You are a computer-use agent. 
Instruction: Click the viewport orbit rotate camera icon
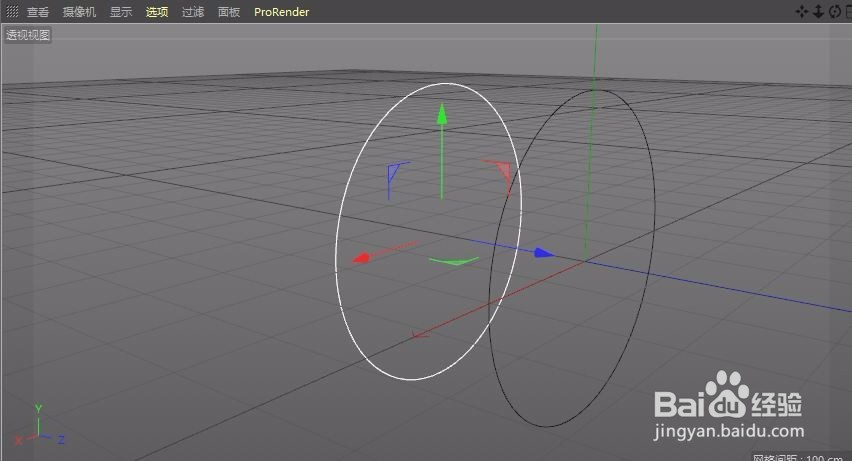pyautogui.click(x=835, y=11)
